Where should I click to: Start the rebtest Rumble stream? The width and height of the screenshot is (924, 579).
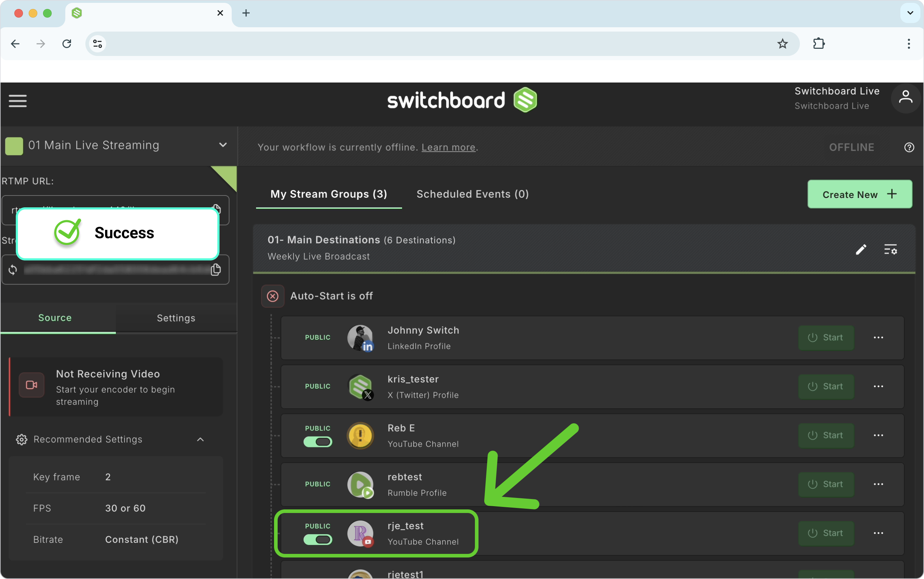(x=826, y=484)
